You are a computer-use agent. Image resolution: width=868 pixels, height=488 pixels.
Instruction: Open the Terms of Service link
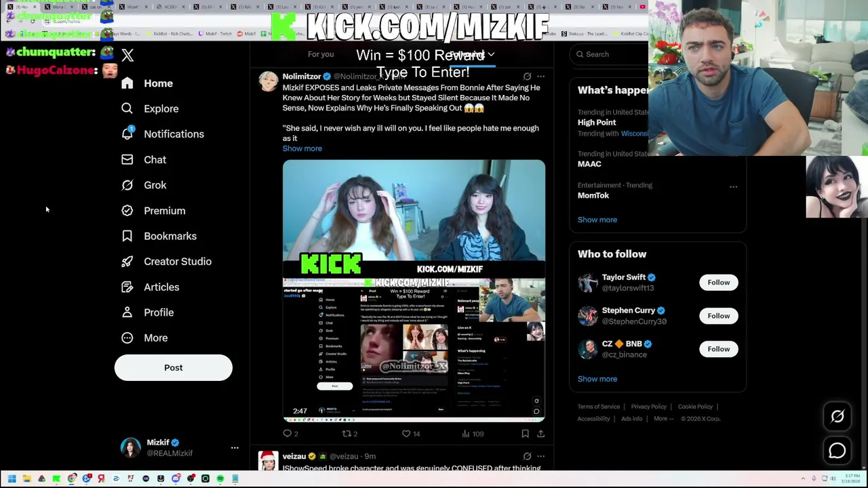[599, 407]
